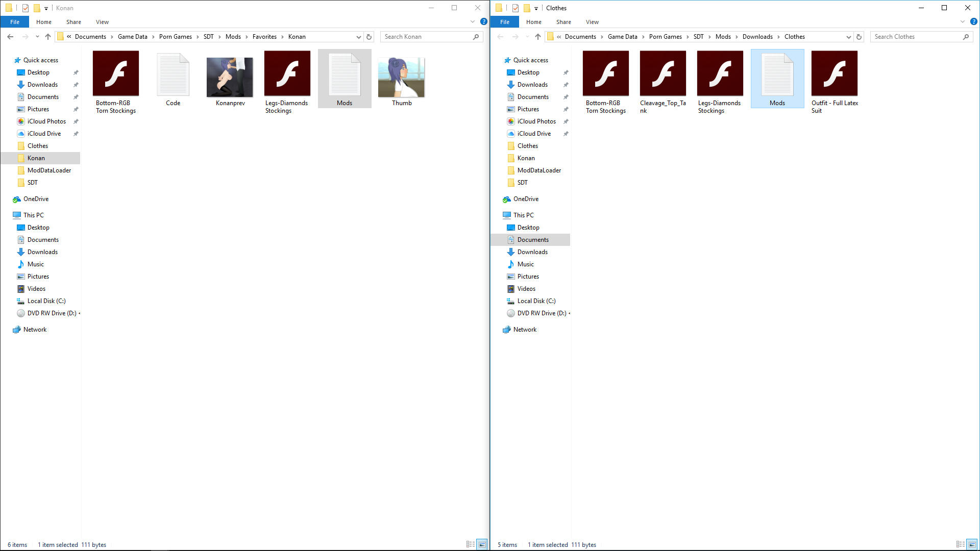Image resolution: width=980 pixels, height=551 pixels.
Task: Open the View tab in the Konan window
Action: pos(102,22)
